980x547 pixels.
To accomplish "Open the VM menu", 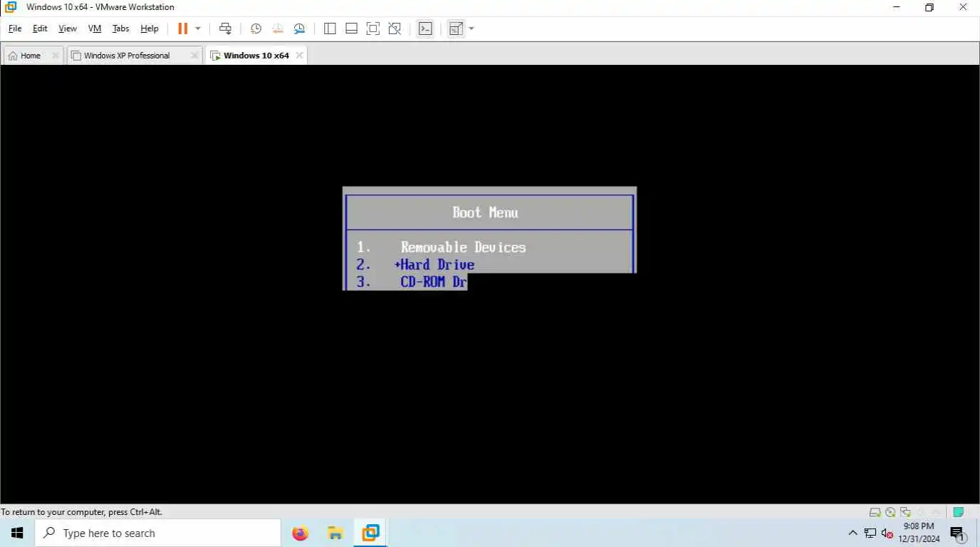I will (95, 28).
